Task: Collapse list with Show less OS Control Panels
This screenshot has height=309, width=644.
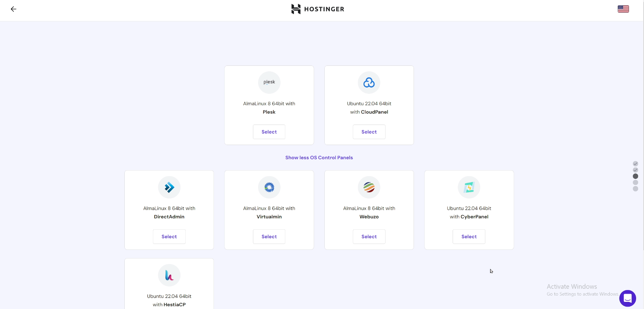Action: click(319, 158)
